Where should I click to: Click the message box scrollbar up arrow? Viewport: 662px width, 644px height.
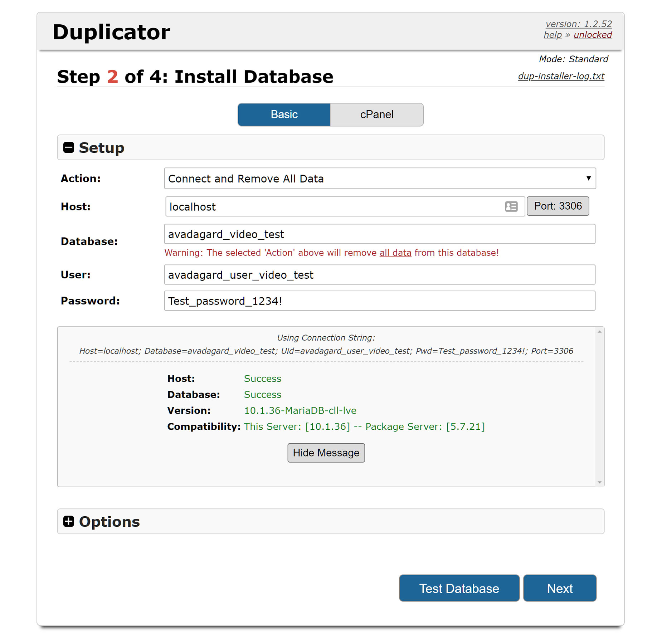(599, 332)
